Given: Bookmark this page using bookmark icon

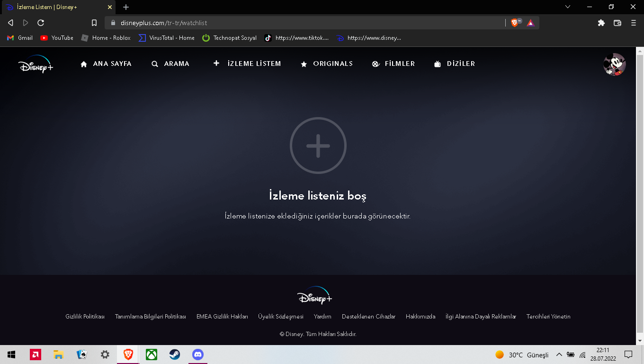Looking at the screenshot, I should click(x=94, y=23).
